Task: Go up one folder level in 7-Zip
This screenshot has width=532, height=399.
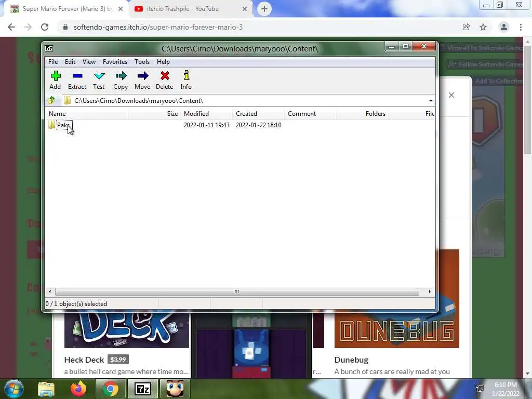Action: coord(51,100)
